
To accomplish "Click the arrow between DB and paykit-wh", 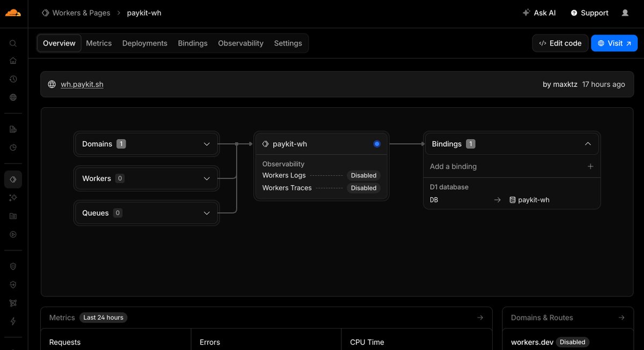I will point(497,200).
